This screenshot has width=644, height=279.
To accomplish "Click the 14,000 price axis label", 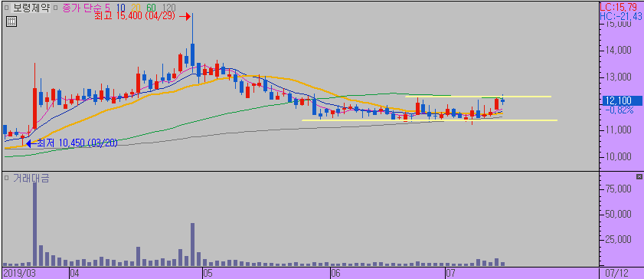I will [x=618, y=51].
